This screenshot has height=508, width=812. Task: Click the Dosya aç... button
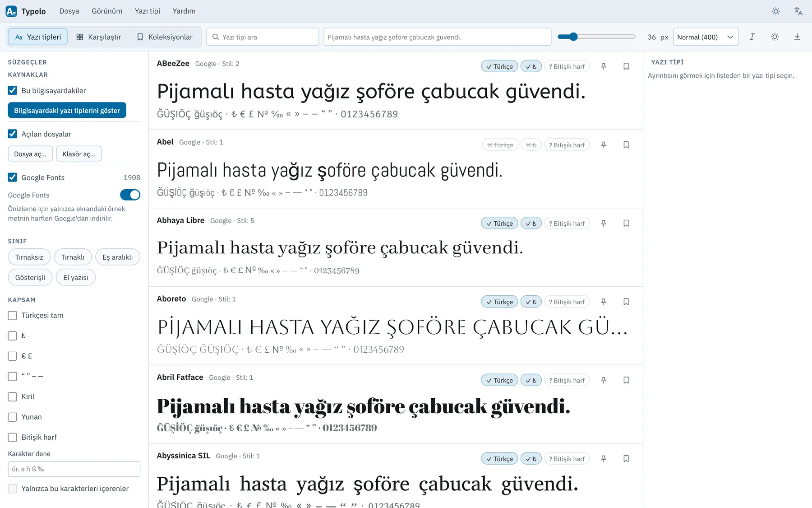[30, 154]
